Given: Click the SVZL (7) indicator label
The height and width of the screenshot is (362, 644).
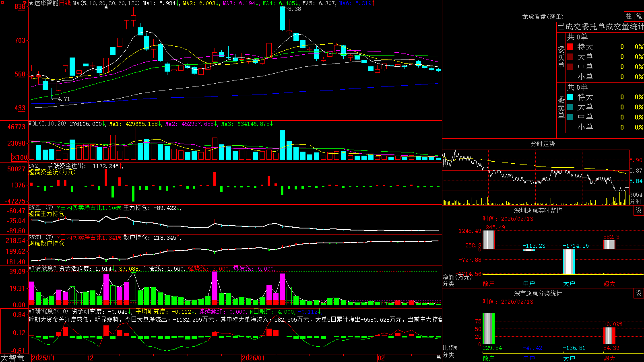Looking at the screenshot, I should pos(41,208).
